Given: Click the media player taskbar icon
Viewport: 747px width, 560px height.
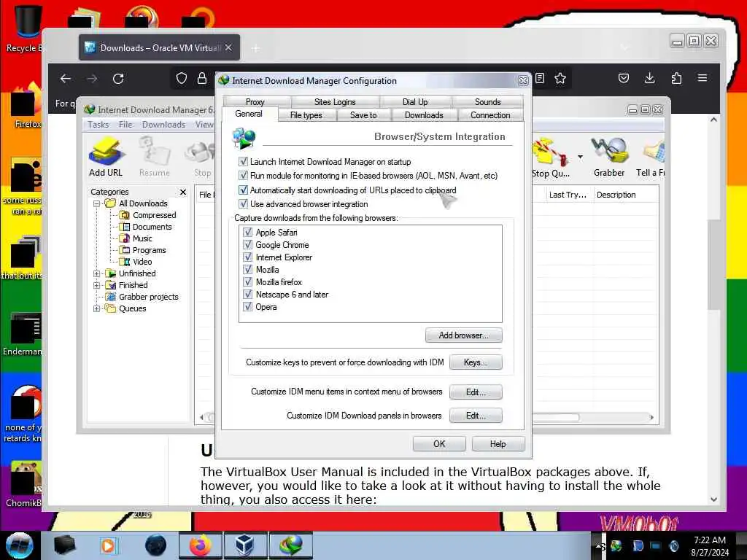Looking at the screenshot, I should 108,545.
